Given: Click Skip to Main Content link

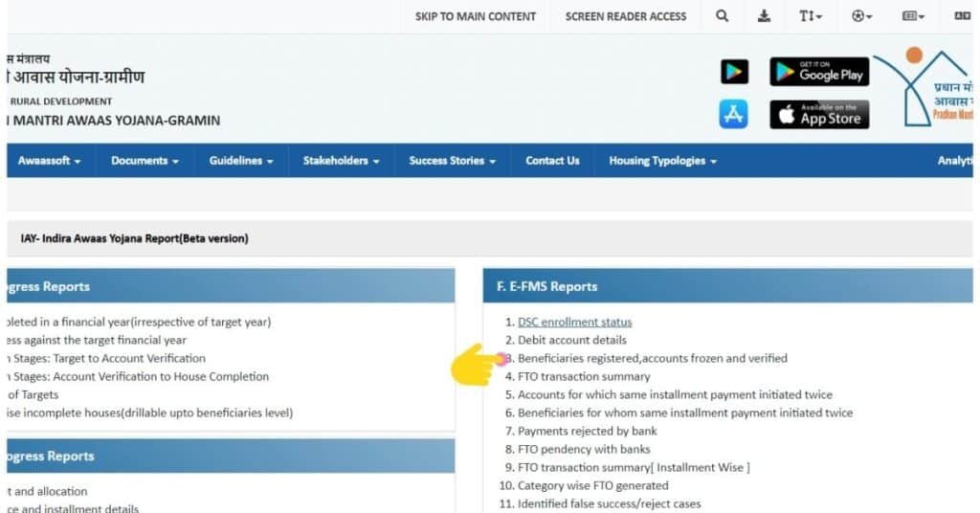Looking at the screenshot, I should tap(476, 17).
